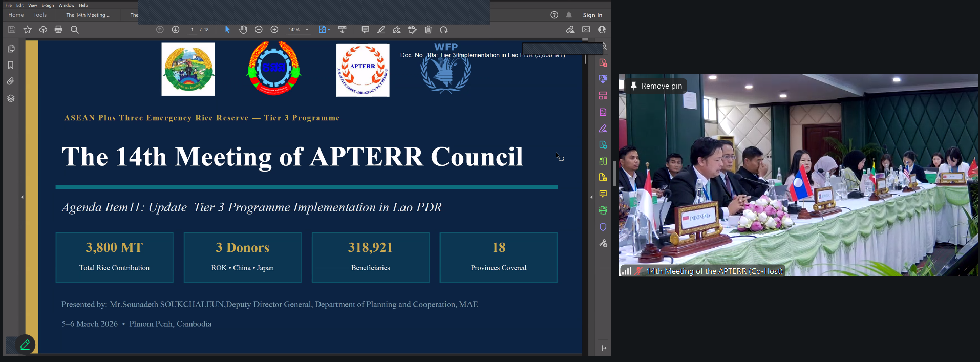The height and width of the screenshot is (362, 980).
Task: Open the Bookmarks panel
Action: coord(11,65)
